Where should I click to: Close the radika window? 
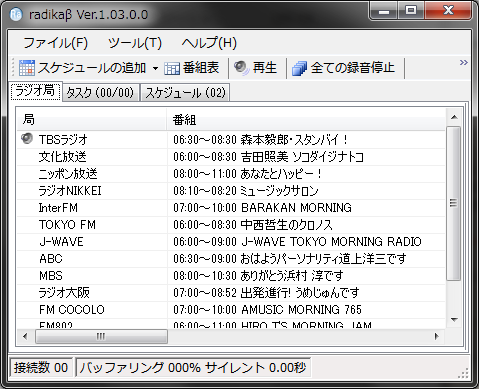coord(448,11)
